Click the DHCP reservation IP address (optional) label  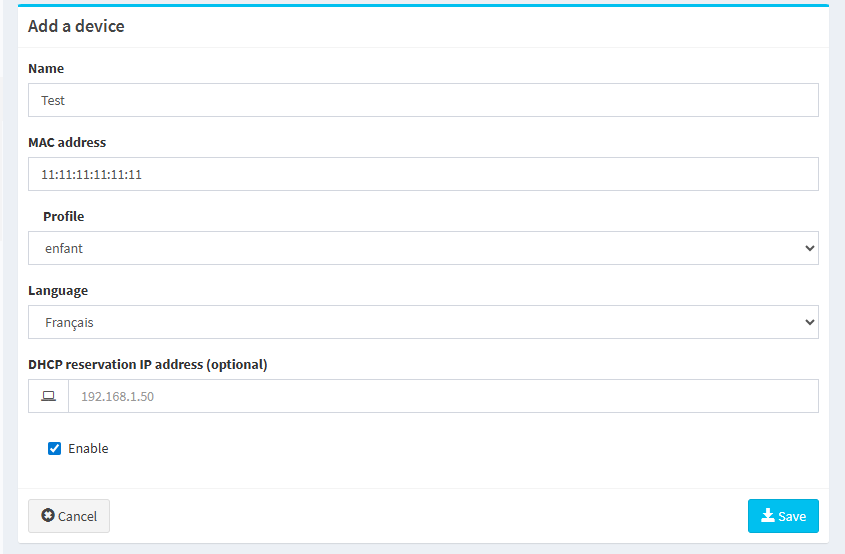tap(148, 365)
